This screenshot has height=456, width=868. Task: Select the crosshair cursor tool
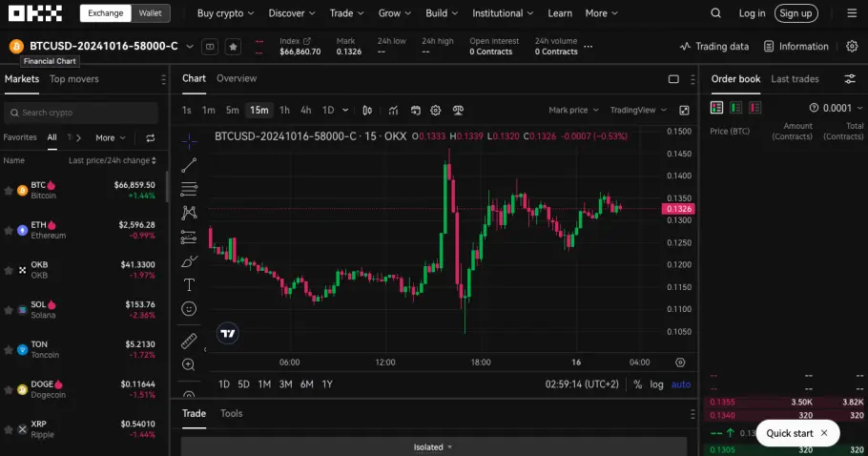[x=189, y=142]
